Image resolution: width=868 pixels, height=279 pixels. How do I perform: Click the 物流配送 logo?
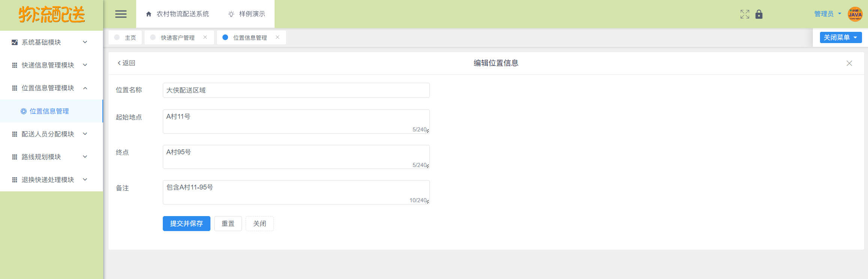click(52, 15)
